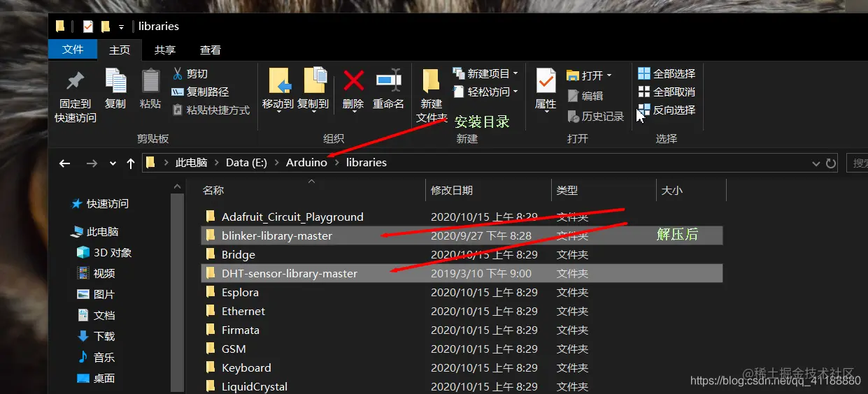Viewport: 868px width, 394px height.
Task: Click Copy path (复制路径)
Action: click(x=200, y=92)
